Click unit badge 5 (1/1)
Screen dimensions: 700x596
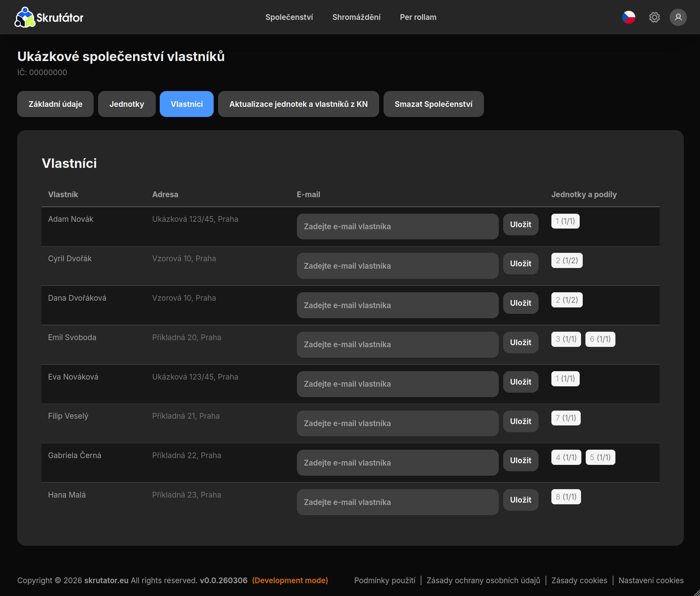pyautogui.click(x=600, y=457)
